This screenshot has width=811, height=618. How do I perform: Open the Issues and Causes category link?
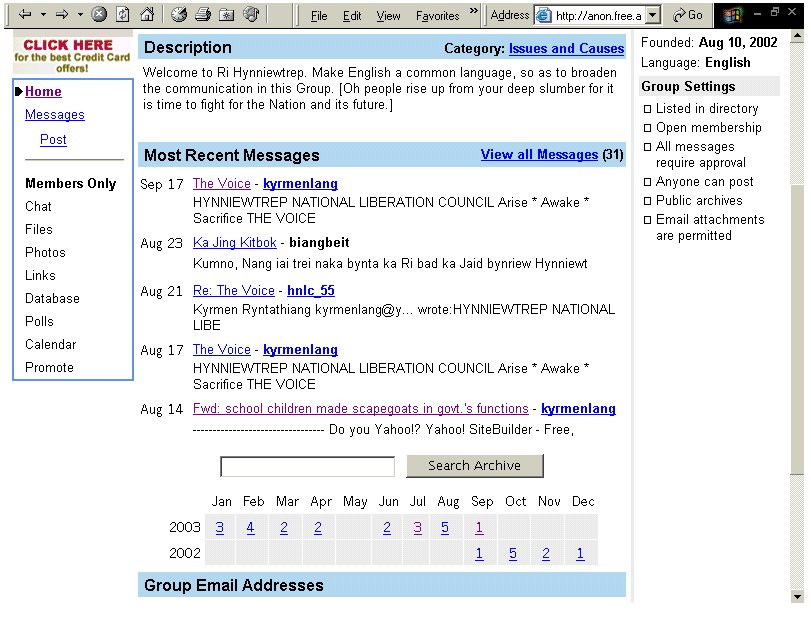click(566, 49)
